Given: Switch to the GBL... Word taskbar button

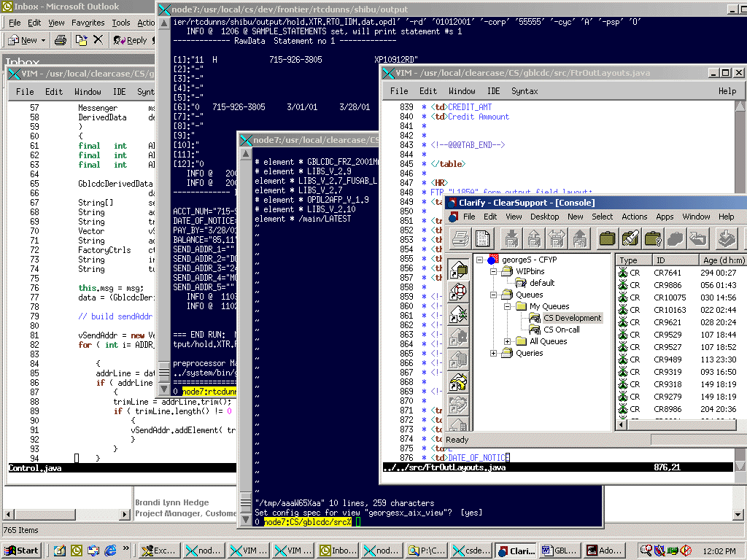Looking at the screenshot, I should pyautogui.click(x=560, y=551).
